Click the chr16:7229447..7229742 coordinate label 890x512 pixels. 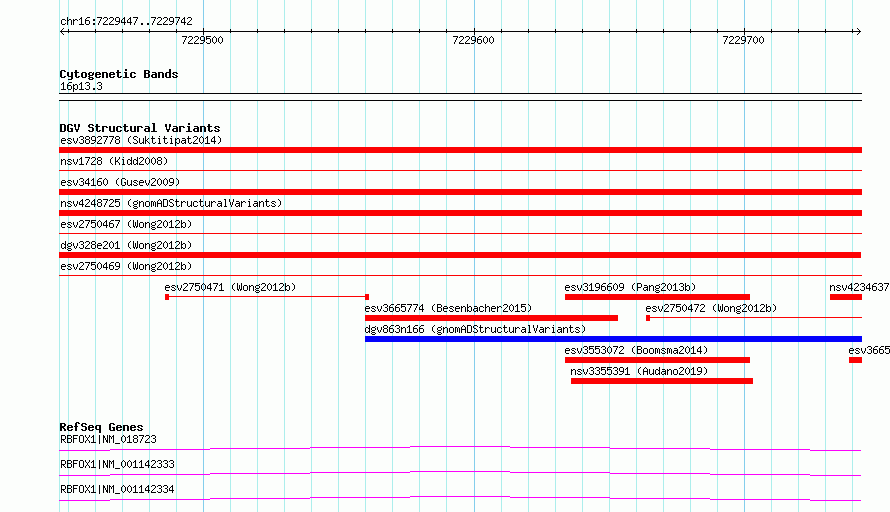point(126,21)
